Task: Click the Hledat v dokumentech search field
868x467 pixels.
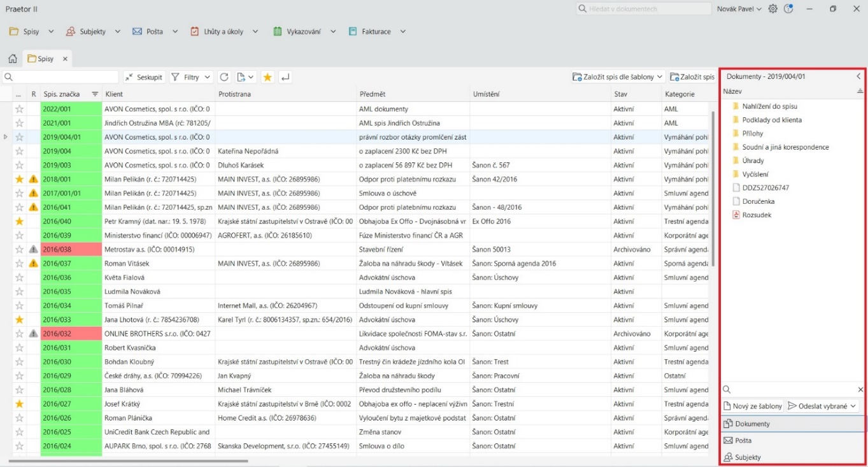Action: 643,9
